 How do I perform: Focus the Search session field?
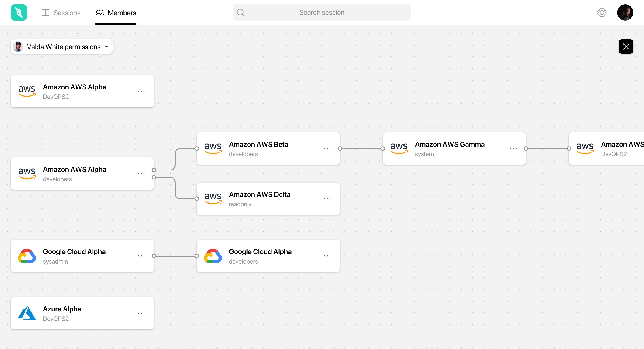coord(322,13)
